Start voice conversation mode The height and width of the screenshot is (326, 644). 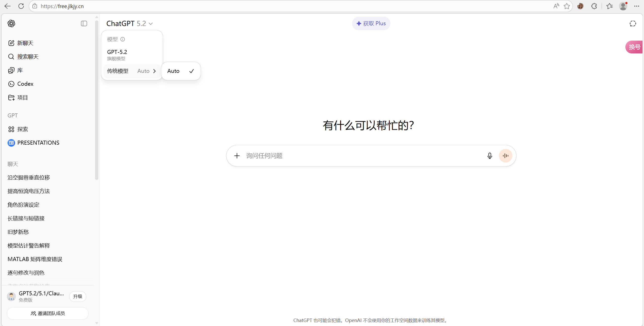pyautogui.click(x=505, y=155)
